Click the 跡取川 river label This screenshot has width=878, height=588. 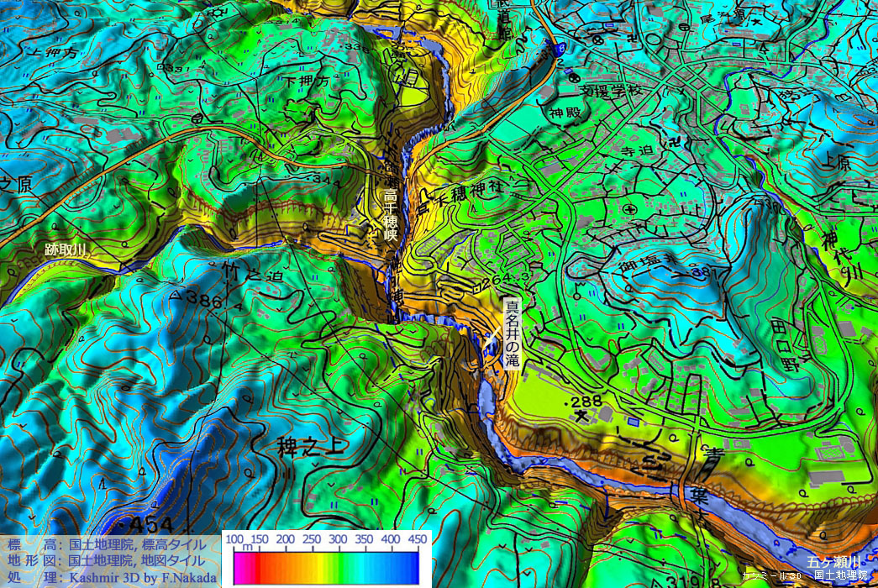tap(66, 249)
